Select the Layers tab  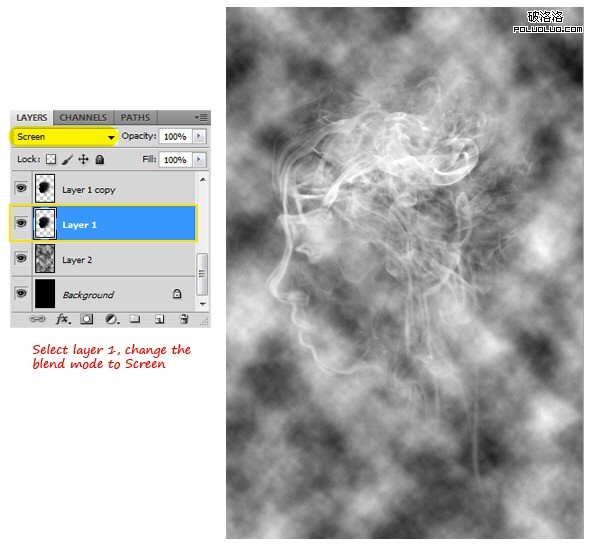tap(32, 118)
